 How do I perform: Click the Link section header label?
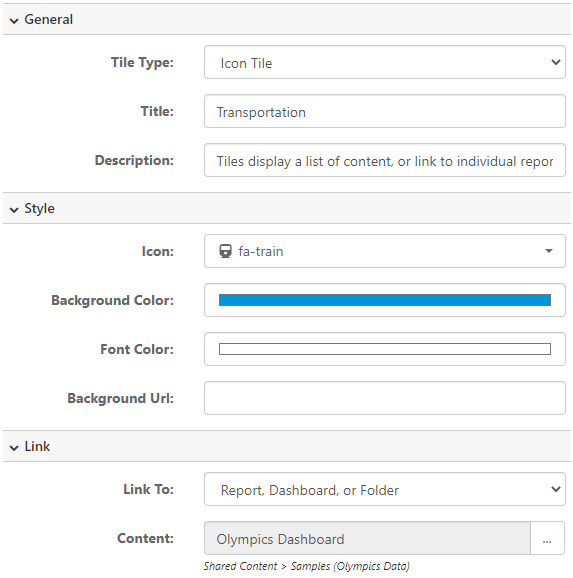click(x=37, y=446)
